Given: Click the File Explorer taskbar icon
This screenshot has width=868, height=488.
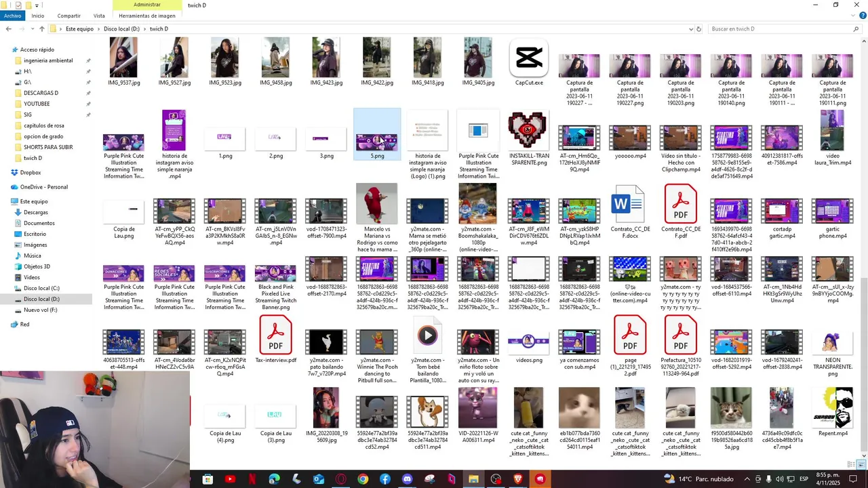Looking at the screenshot, I should tap(473, 479).
